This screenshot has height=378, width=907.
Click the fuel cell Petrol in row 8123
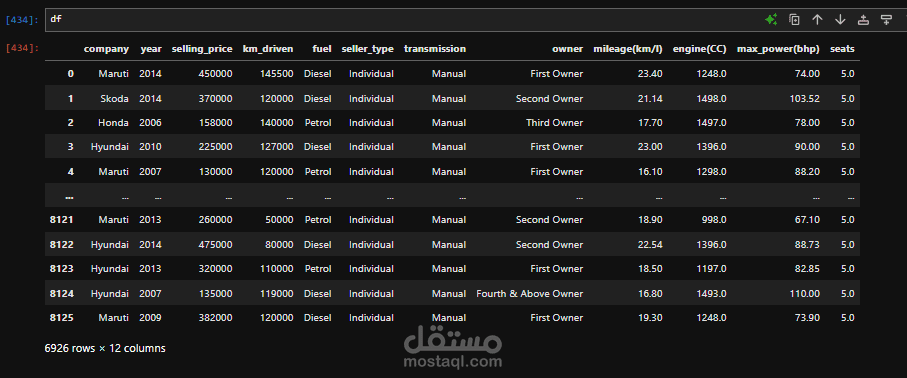(318, 269)
